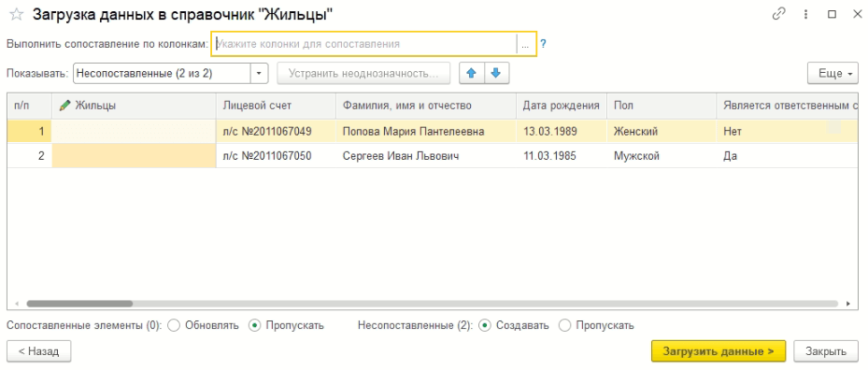Screen dimensions: 868x370
Task: Click the Нет cell in row 1
Action: pos(788,132)
